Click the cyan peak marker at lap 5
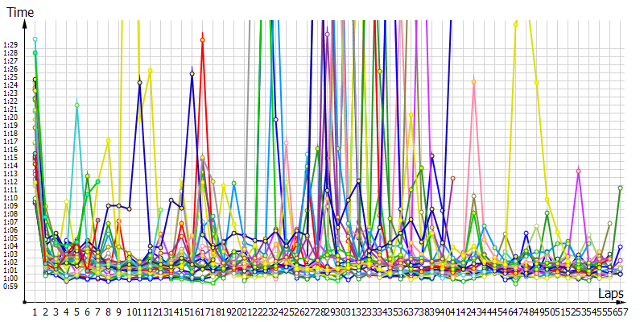 77,105
